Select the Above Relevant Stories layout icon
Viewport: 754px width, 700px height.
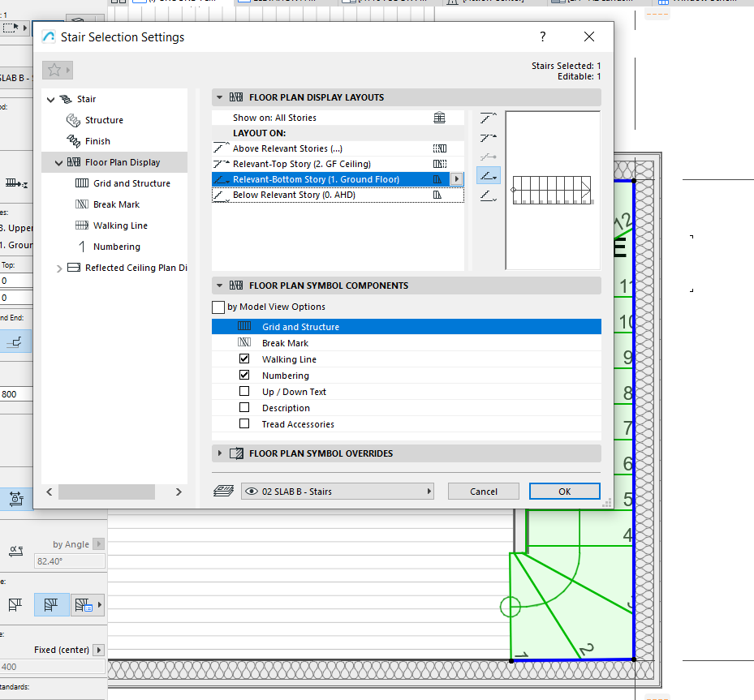tap(488, 118)
